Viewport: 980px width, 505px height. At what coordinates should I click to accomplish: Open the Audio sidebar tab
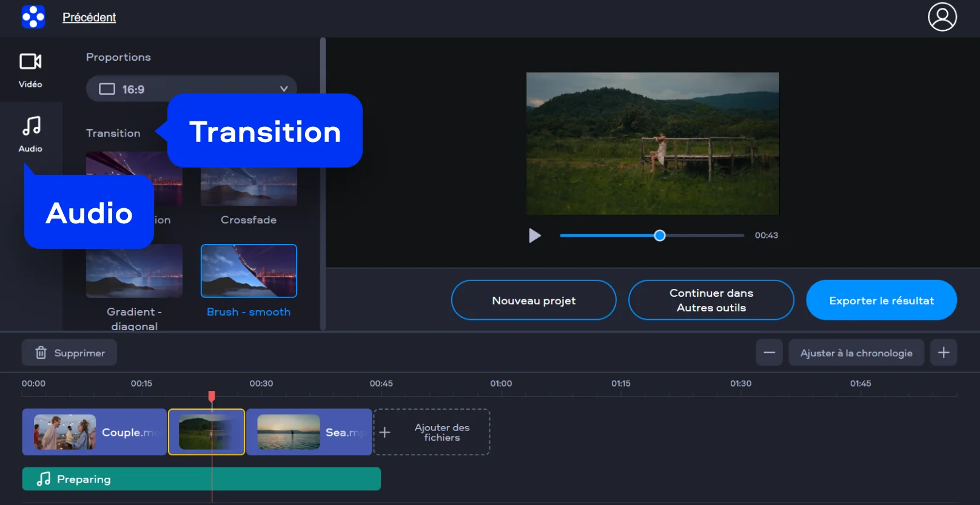coord(30,134)
